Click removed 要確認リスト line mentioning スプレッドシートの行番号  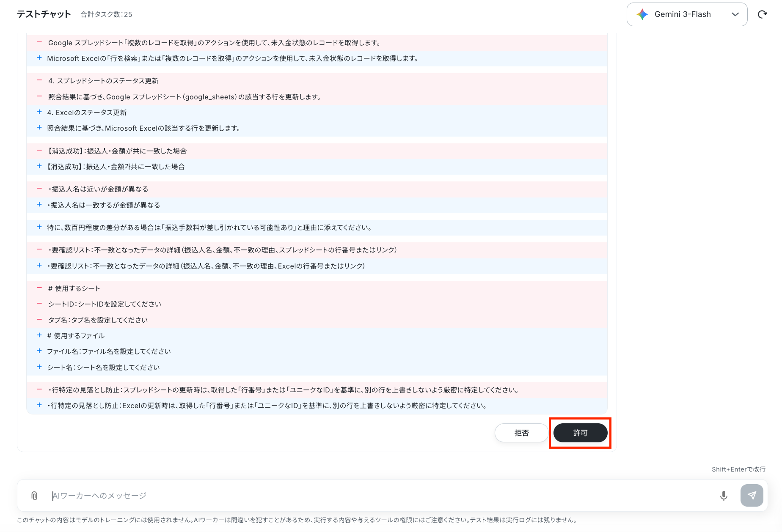(317, 250)
